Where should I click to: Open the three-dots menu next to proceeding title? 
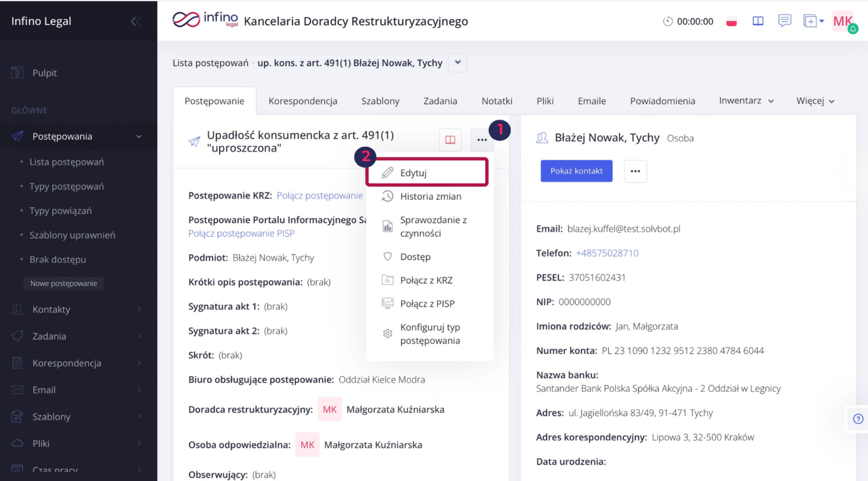[482, 140]
